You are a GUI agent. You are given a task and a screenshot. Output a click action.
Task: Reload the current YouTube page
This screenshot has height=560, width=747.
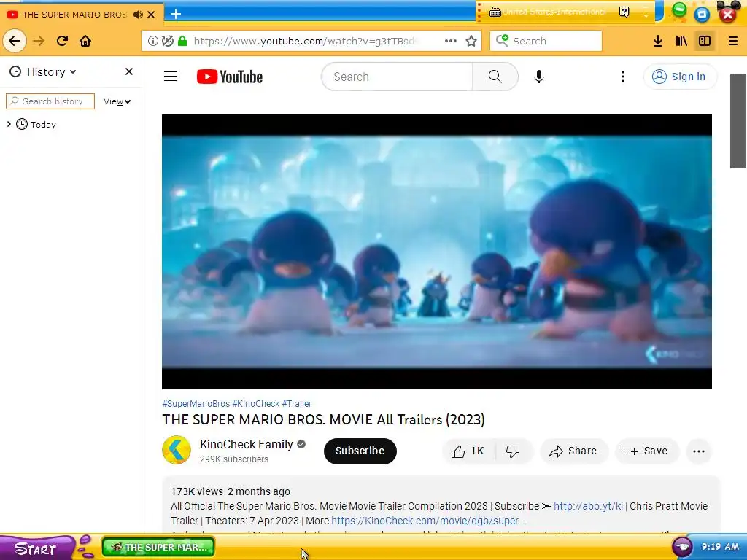tap(62, 41)
